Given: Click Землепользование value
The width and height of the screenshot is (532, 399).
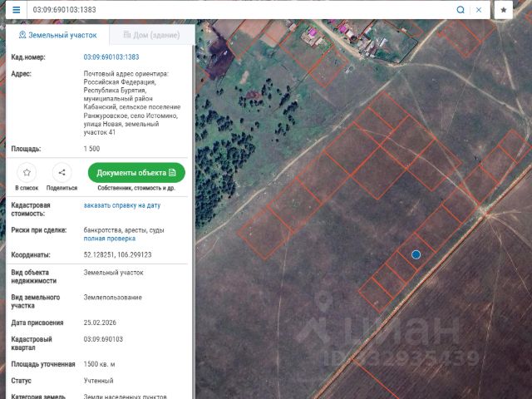Looking at the screenshot, I should click(x=113, y=298).
